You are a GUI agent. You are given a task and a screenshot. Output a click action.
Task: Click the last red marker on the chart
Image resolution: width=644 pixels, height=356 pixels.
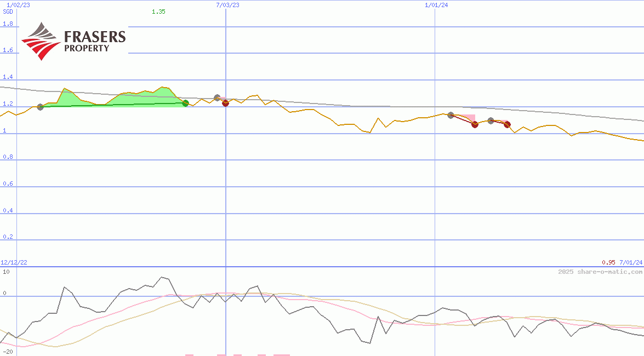(x=507, y=124)
